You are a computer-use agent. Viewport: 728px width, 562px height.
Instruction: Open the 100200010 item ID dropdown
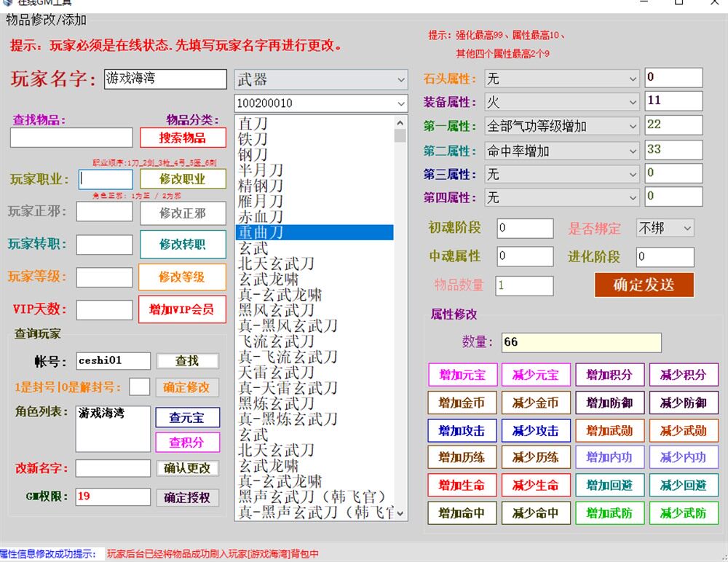tap(321, 103)
